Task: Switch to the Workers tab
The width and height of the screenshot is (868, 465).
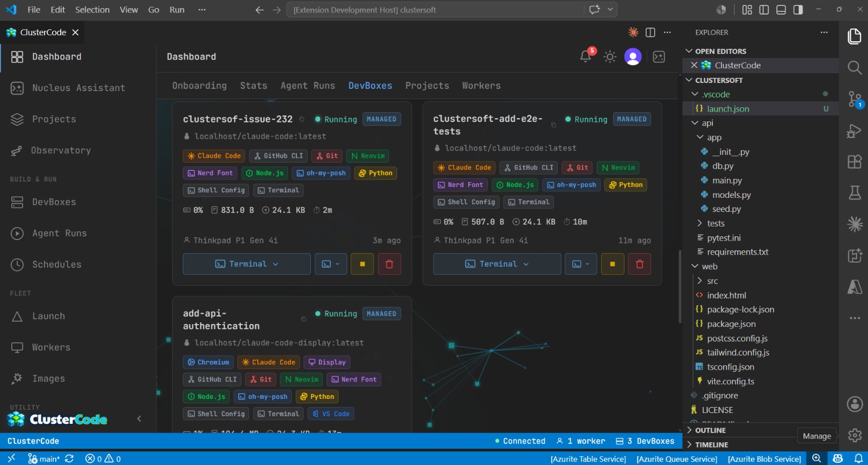Action: (481, 86)
